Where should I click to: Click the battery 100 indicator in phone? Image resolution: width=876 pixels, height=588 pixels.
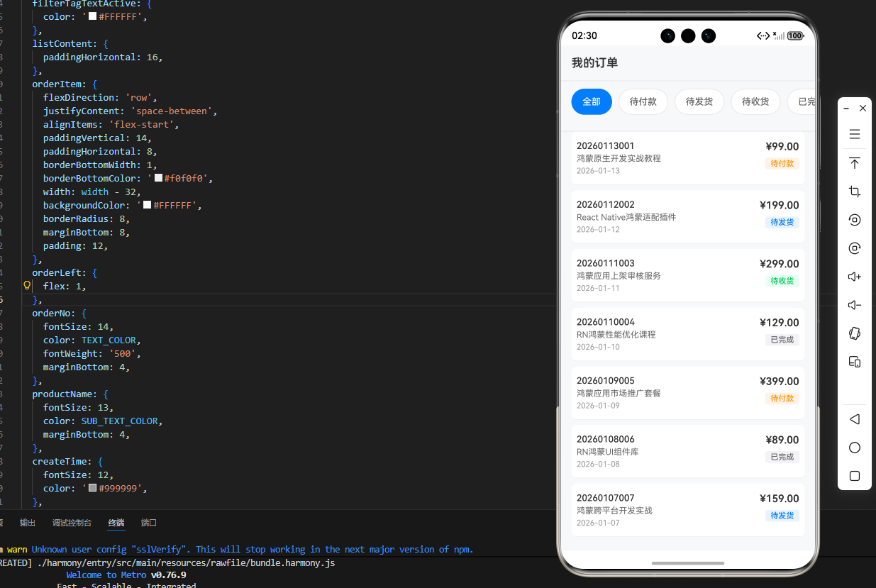[795, 35]
